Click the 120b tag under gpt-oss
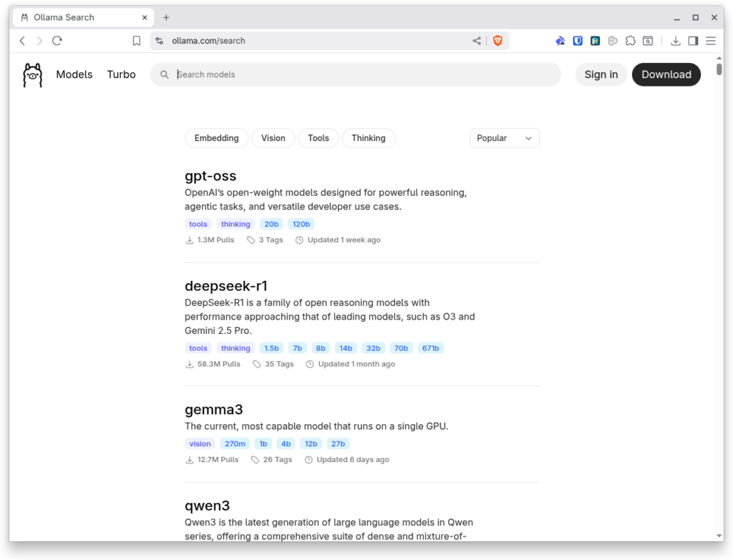The width and height of the screenshot is (733, 560). coord(301,224)
